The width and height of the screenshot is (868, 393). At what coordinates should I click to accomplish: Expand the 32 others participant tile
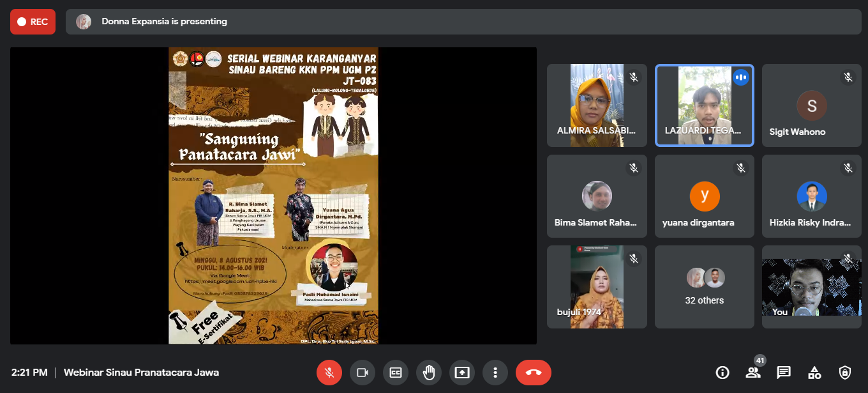tap(704, 286)
